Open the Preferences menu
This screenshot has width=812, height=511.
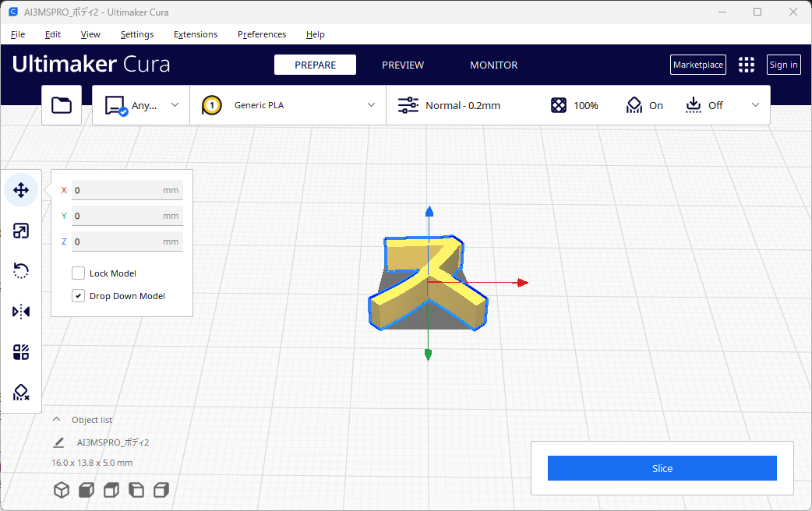[x=262, y=34]
